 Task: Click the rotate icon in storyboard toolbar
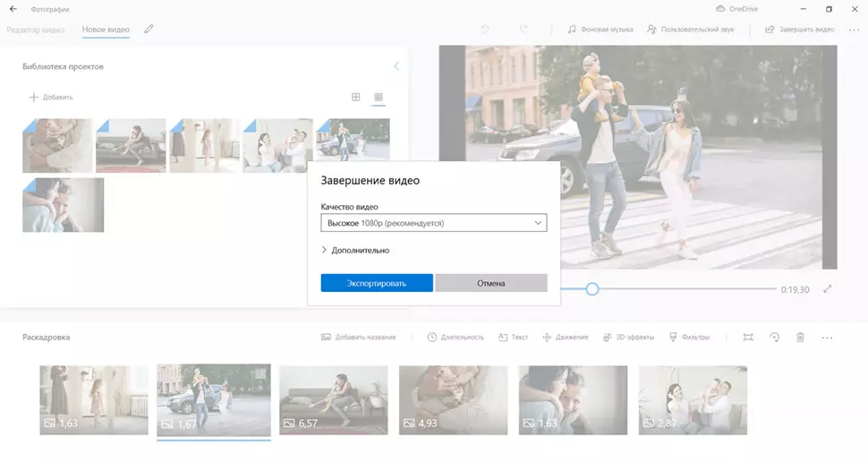pos(774,337)
